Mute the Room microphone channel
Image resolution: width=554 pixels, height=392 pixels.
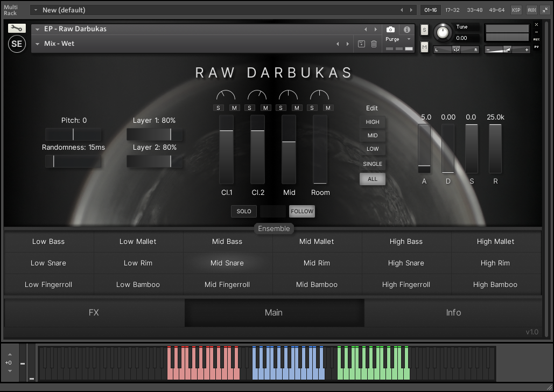[x=328, y=108]
